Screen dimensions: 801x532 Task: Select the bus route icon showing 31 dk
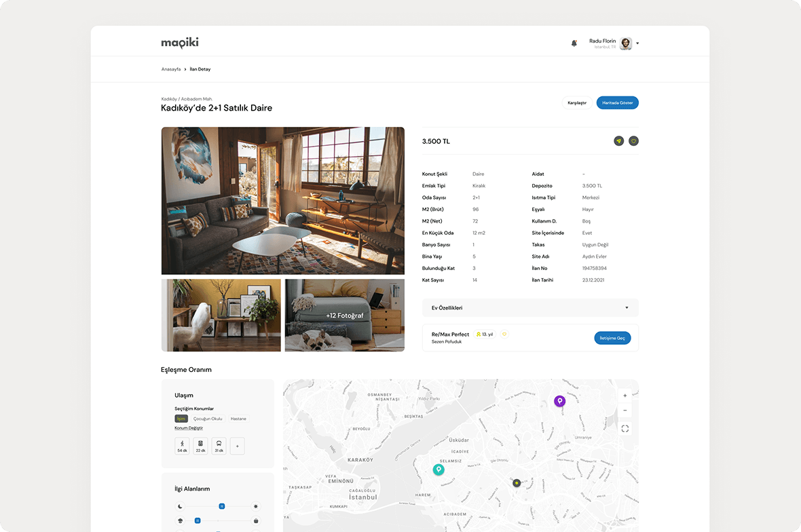coord(219,446)
